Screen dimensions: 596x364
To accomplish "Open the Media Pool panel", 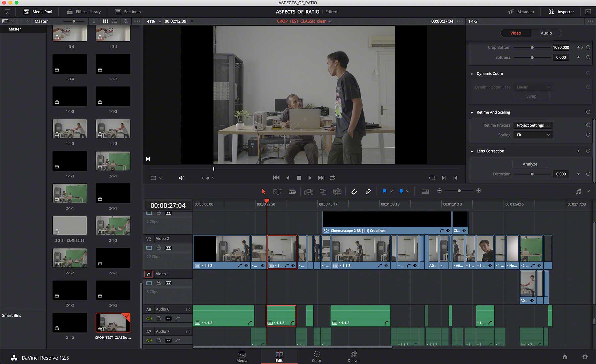I will [x=38, y=12].
